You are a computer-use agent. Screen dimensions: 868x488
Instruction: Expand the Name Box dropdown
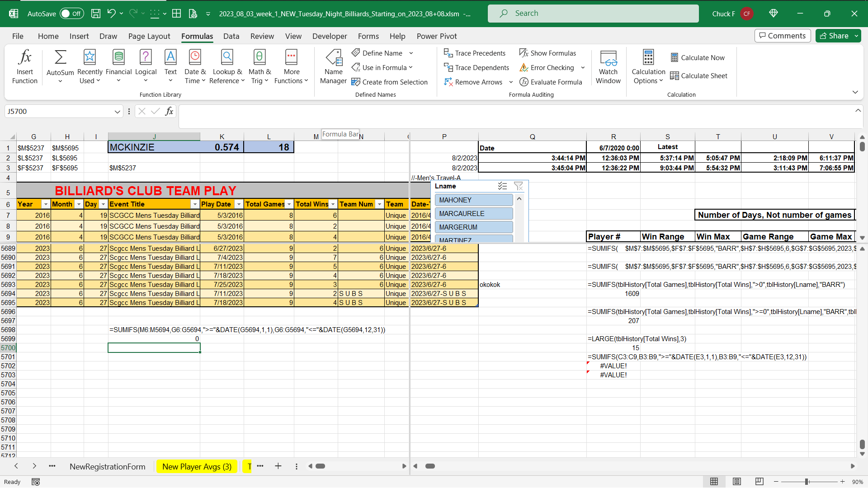pyautogui.click(x=118, y=112)
